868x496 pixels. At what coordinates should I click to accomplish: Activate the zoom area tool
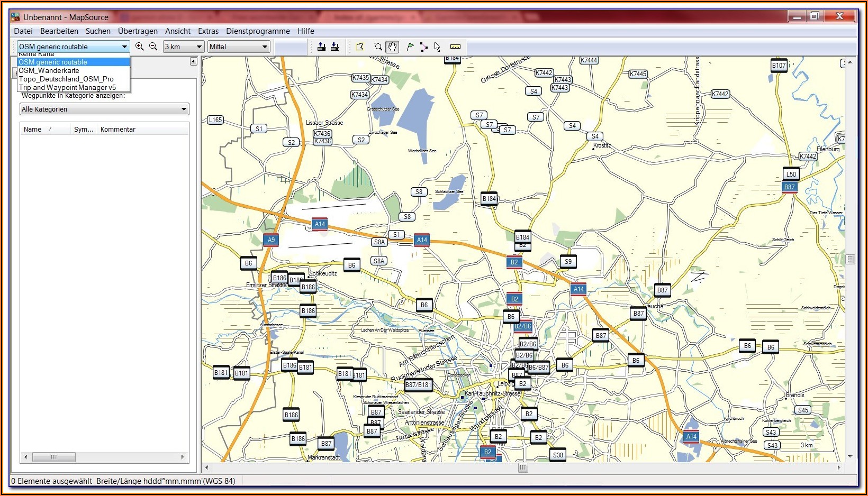[378, 47]
